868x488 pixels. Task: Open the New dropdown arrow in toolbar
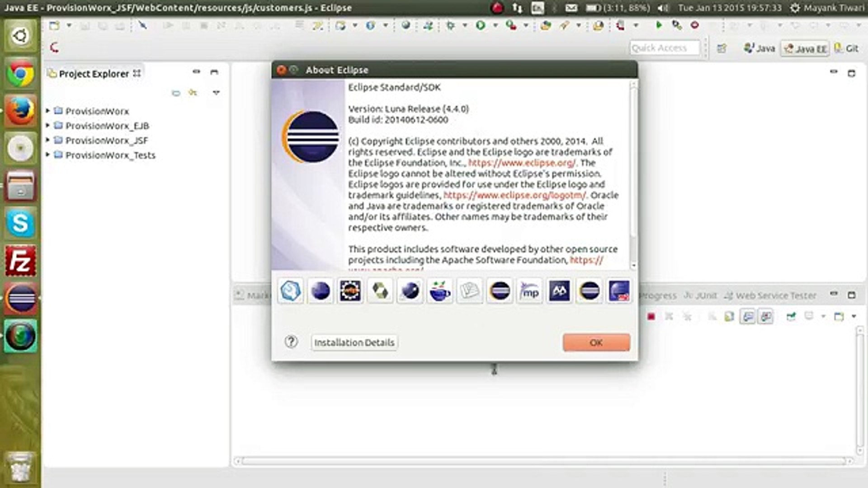click(x=69, y=25)
